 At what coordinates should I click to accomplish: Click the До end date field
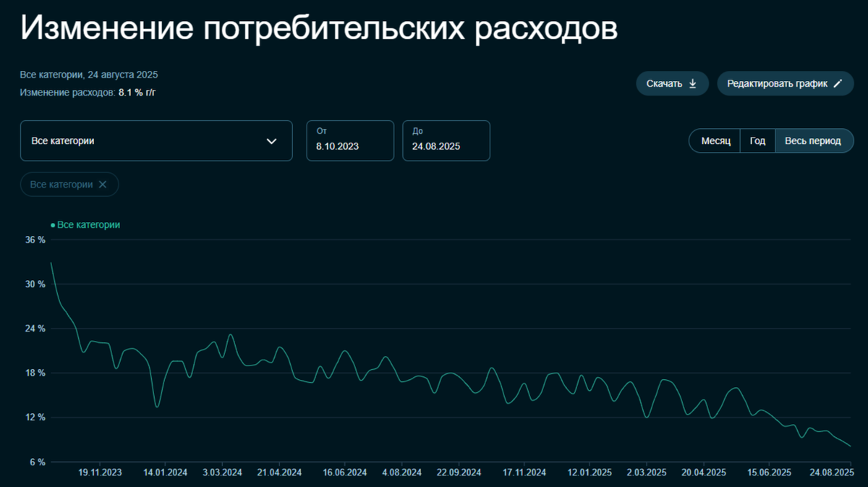click(446, 140)
